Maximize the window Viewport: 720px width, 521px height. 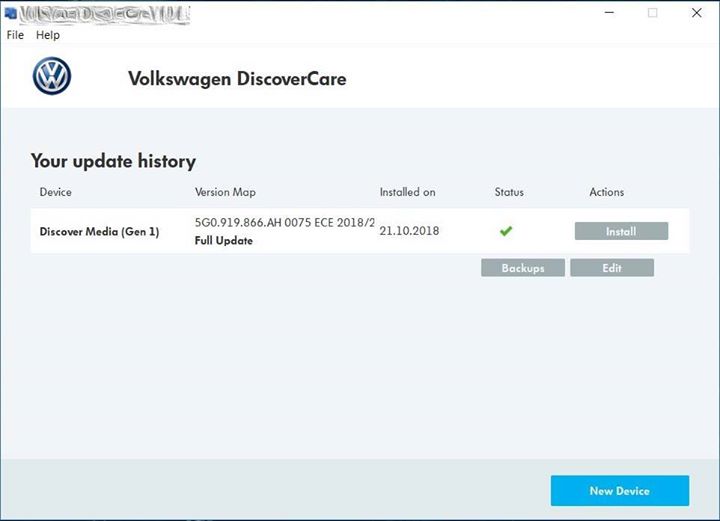pos(652,13)
